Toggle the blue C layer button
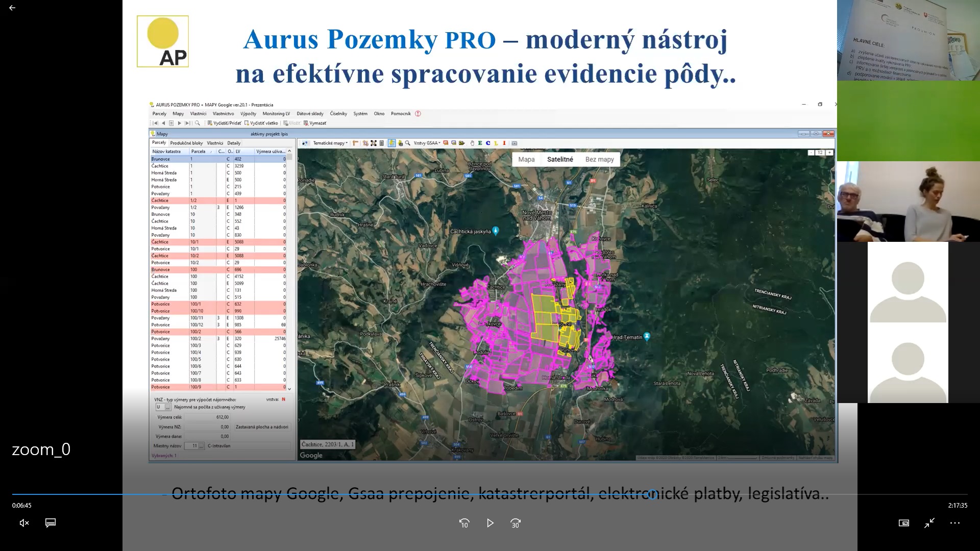The width and height of the screenshot is (980, 551). click(x=488, y=143)
